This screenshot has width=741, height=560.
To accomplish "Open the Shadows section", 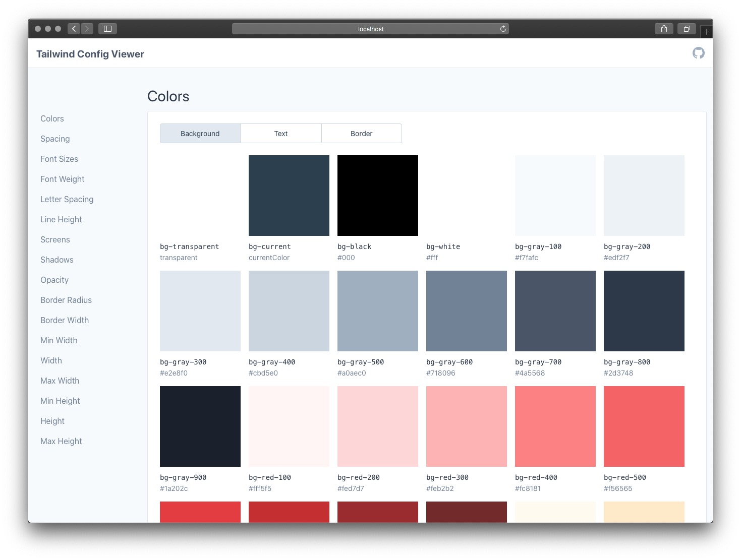I will click(56, 260).
